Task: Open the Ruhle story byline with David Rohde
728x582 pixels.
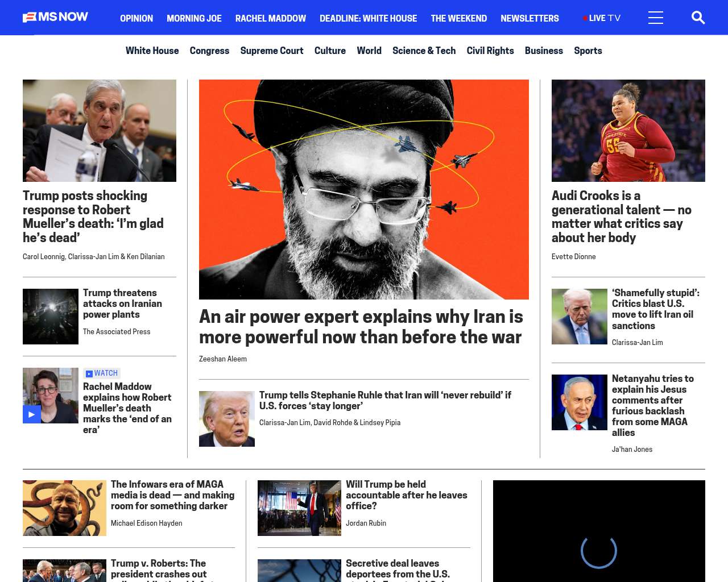Action: [x=330, y=423]
